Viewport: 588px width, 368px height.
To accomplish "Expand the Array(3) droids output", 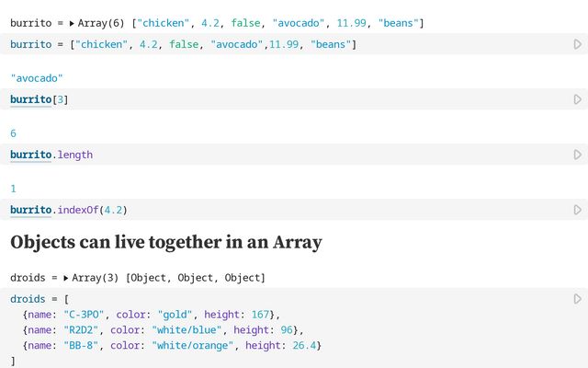I will point(66,278).
